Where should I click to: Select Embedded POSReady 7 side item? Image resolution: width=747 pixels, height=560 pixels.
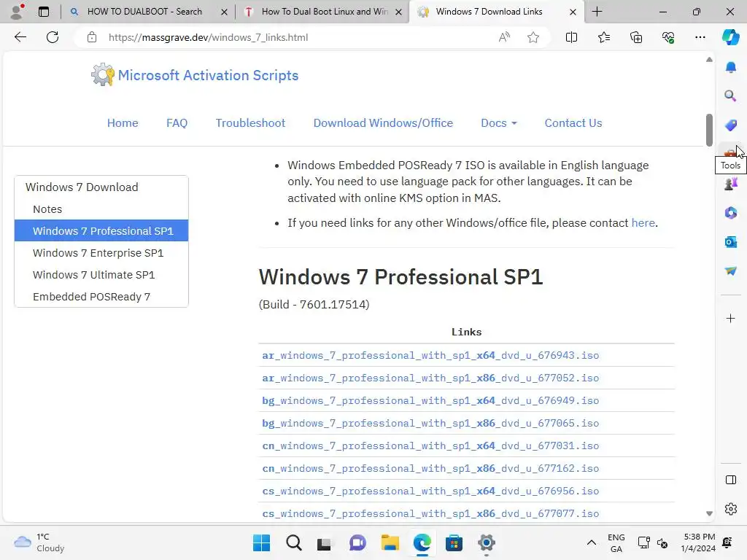point(101,297)
